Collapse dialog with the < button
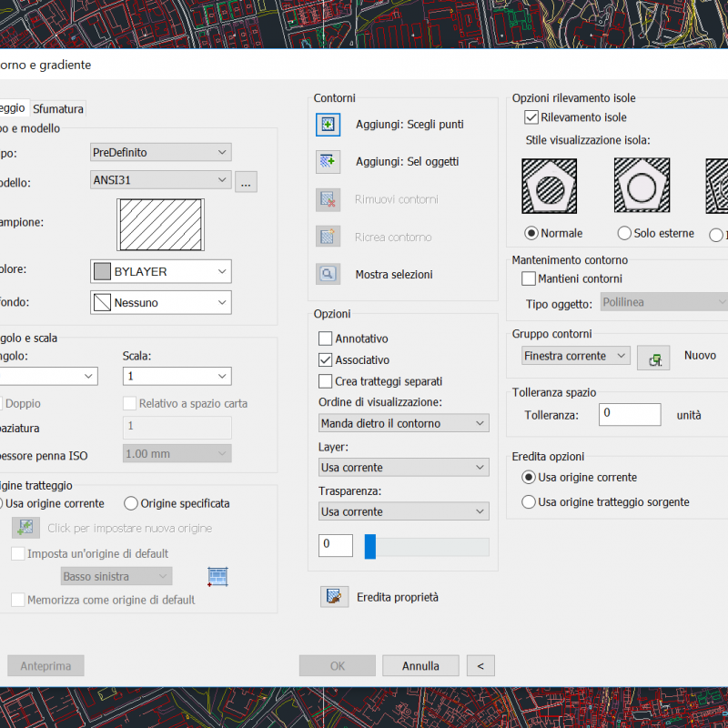This screenshot has width=728, height=728. click(480, 666)
